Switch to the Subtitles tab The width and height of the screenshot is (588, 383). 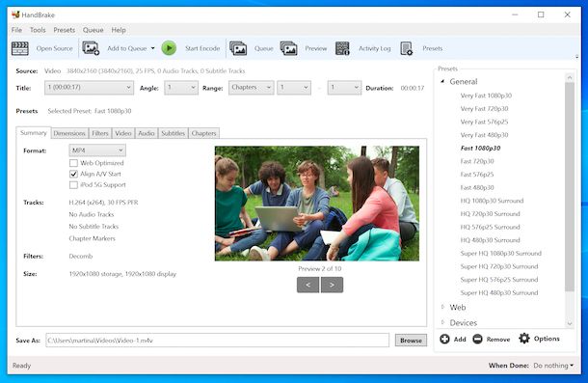pyautogui.click(x=174, y=133)
